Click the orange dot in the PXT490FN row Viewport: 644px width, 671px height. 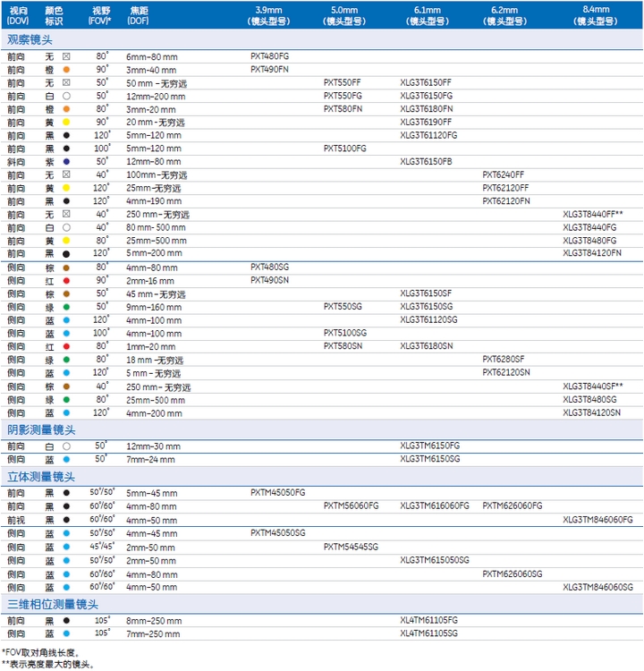tap(66, 69)
